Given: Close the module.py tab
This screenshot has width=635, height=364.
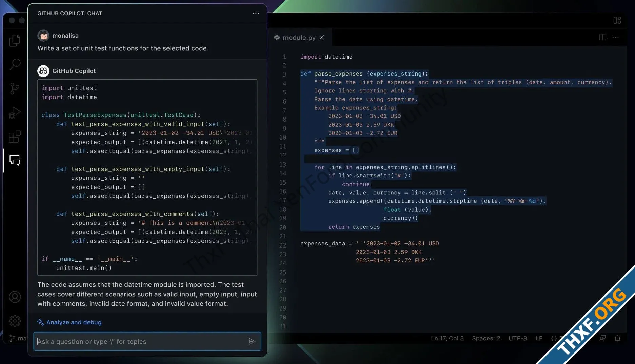Looking at the screenshot, I should [322, 38].
